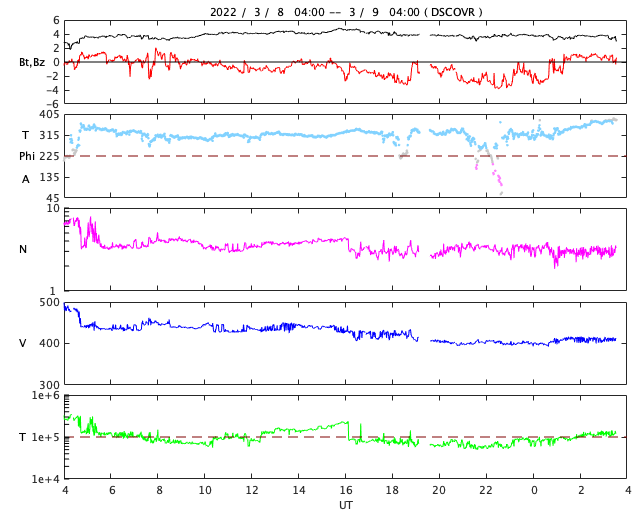Select the 315 value on Phi axis
The height and width of the screenshot is (512, 640).
(49, 135)
